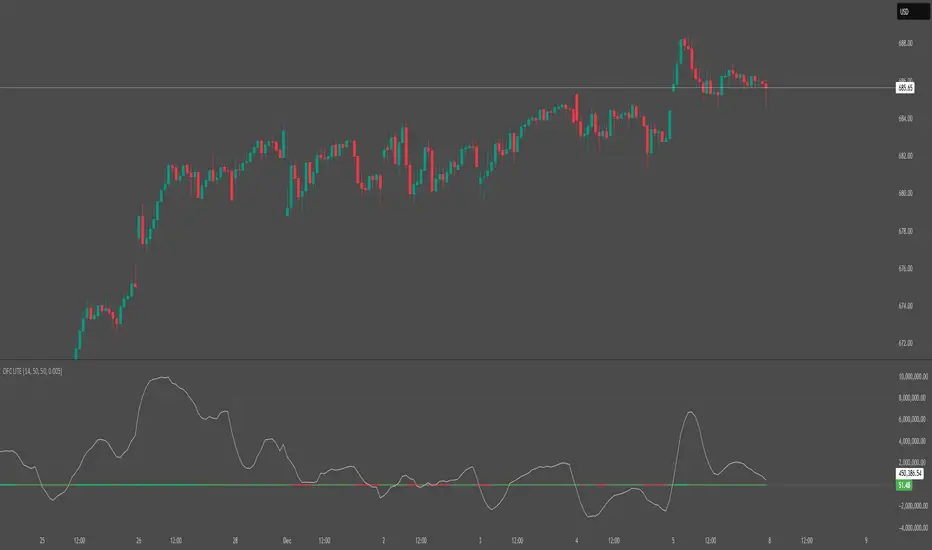Click the -2,000,000.00 indicator scale label
The image size is (932, 550).
[x=913, y=506]
